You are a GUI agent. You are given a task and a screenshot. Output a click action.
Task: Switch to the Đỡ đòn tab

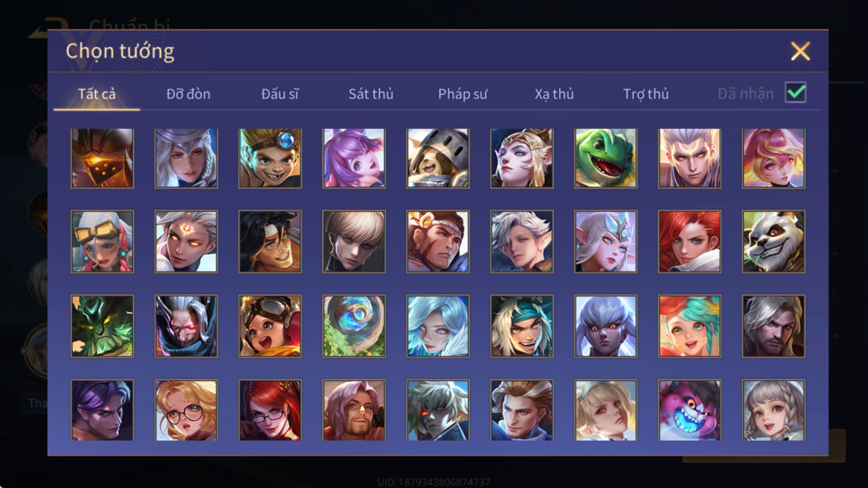pos(188,94)
